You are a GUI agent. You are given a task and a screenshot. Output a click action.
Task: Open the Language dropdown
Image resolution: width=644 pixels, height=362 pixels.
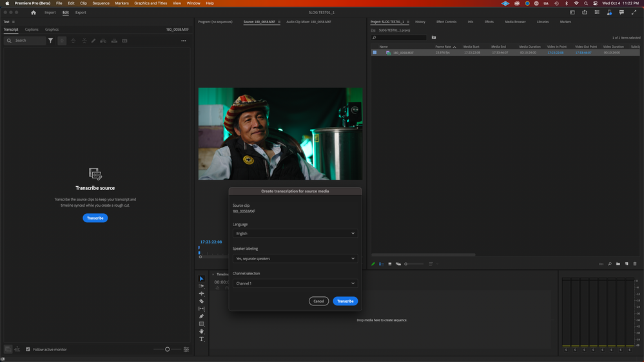click(295, 233)
